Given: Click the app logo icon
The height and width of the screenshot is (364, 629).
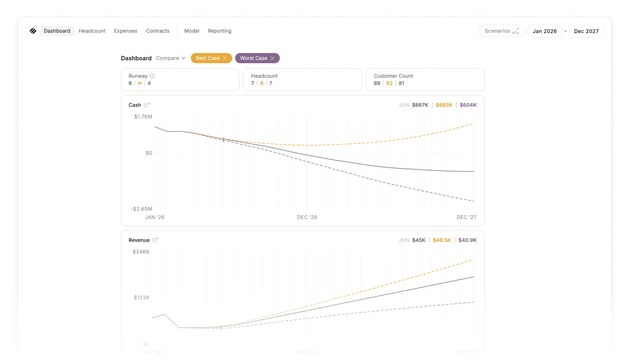Looking at the screenshot, I should pos(33,31).
